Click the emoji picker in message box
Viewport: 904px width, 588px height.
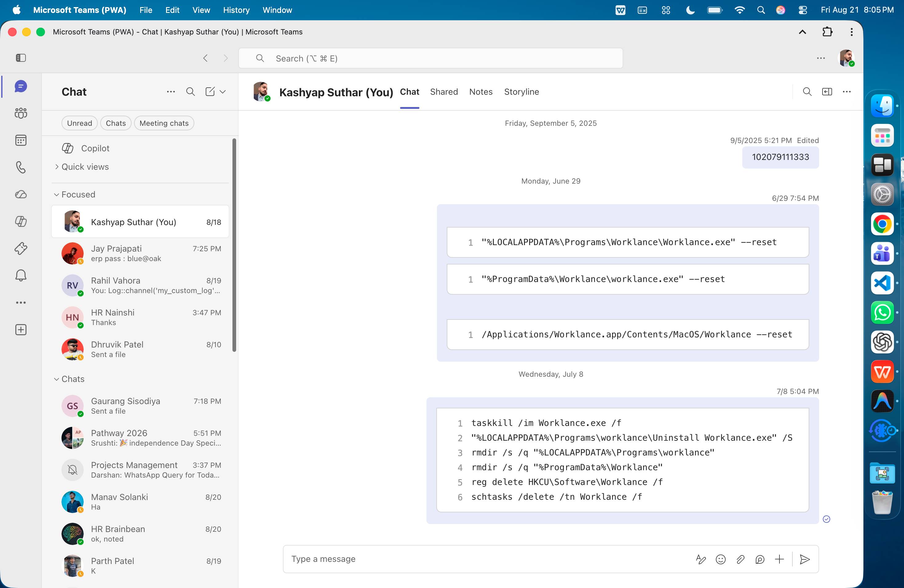click(x=720, y=559)
